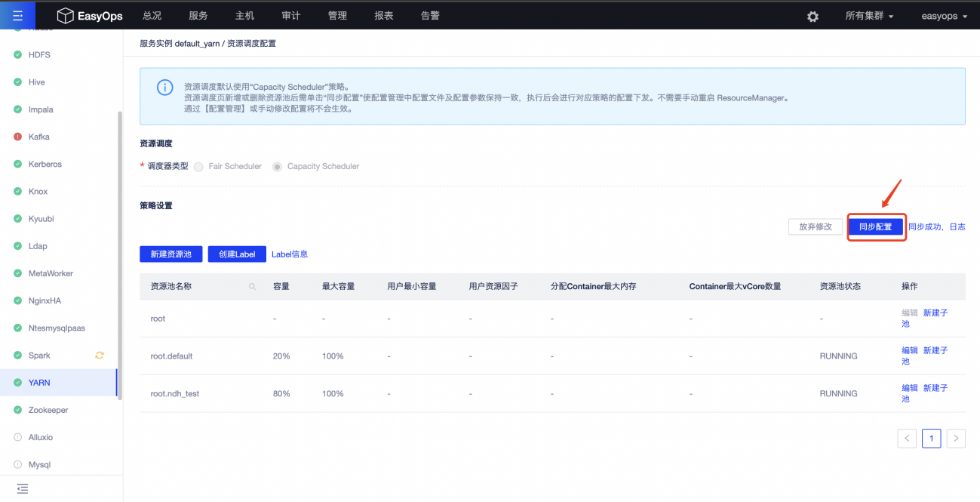Viewport: 980px width, 502px height.
Task: Click the Impala green status icon
Action: coord(17,109)
